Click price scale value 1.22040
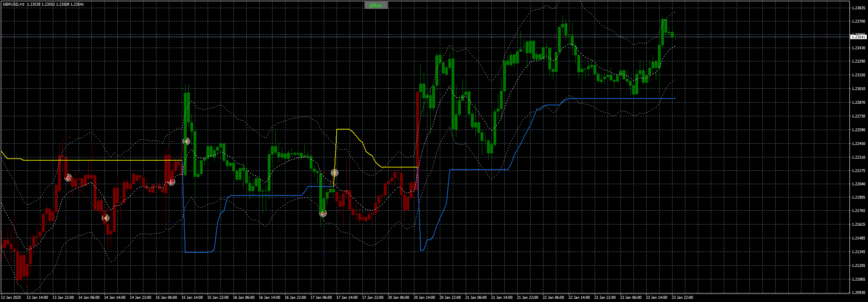The height and width of the screenshot is (302, 868). (858, 184)
